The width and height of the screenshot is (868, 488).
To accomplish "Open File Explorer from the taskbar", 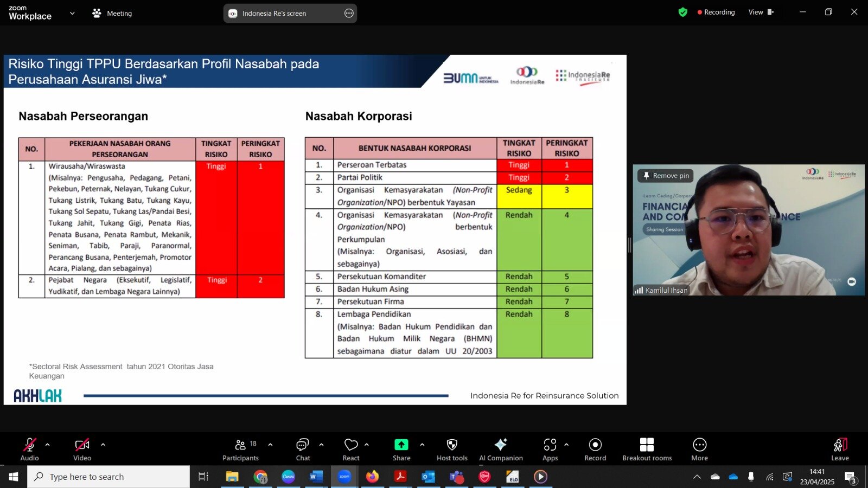I will (x=232, y=477).
